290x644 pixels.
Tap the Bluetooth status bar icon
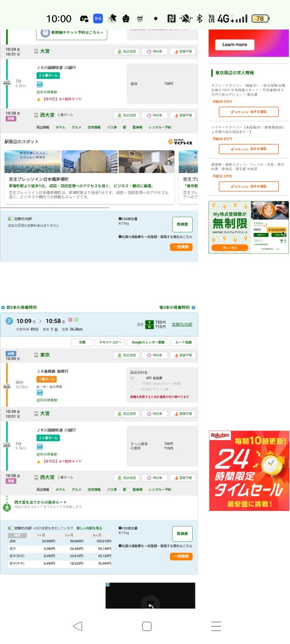tap(199, 18)
